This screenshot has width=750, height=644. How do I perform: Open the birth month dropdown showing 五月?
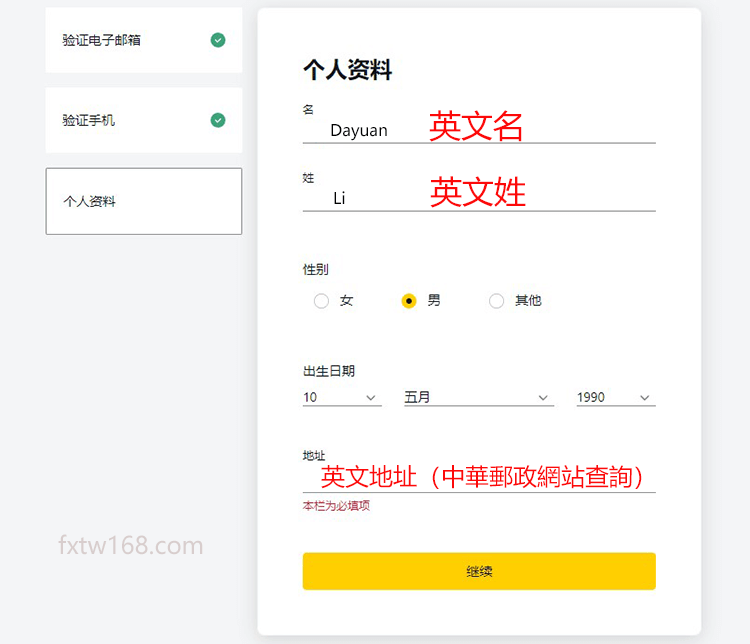tap(479, 398)
